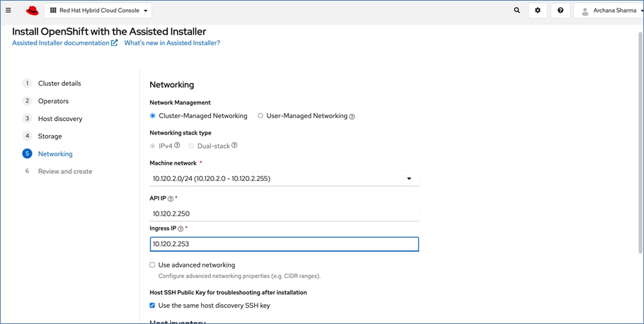Click the IPv4 help icon

(177, 145)
